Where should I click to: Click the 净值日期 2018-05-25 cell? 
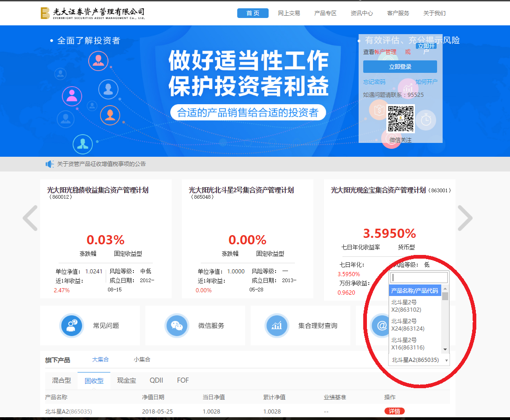[157, 412]
